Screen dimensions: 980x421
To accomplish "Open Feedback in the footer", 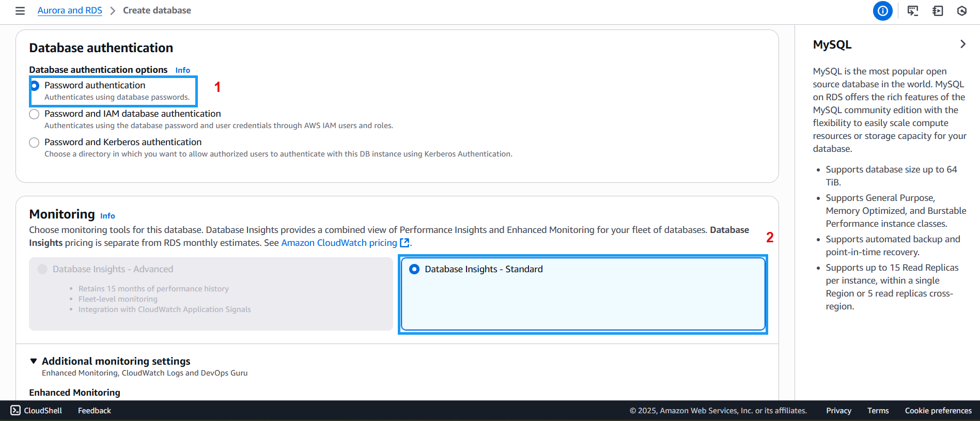I will (x=95, y=411).
